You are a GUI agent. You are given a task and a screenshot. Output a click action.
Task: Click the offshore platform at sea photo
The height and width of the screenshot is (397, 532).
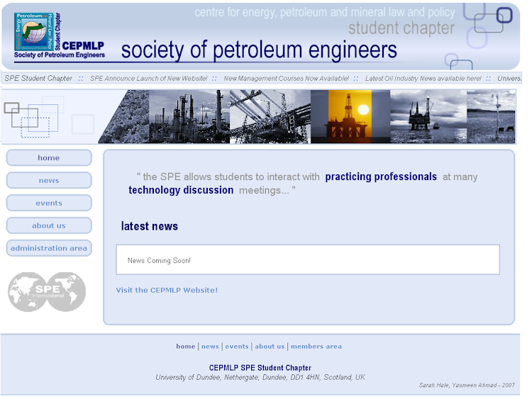pyautogui.click(x=428, y=117)
